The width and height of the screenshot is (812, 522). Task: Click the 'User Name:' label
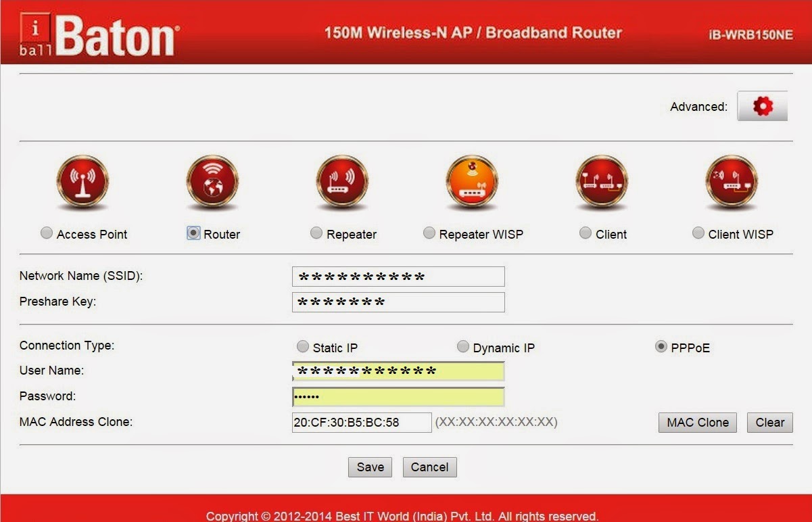click(51, 371)
